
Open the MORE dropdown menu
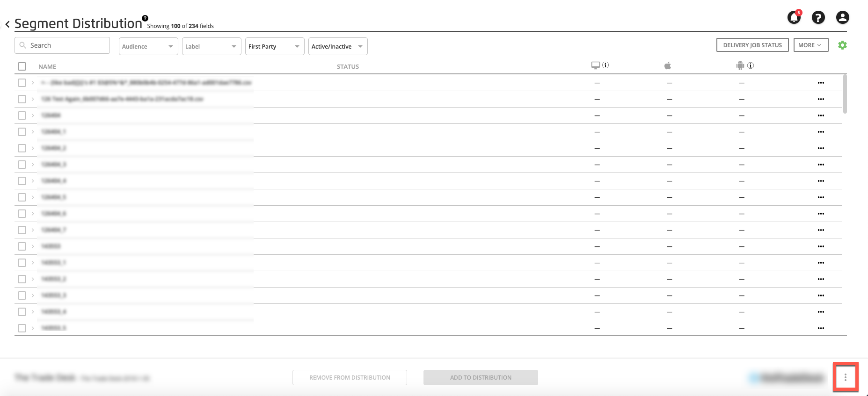click(x=811, y=45)
